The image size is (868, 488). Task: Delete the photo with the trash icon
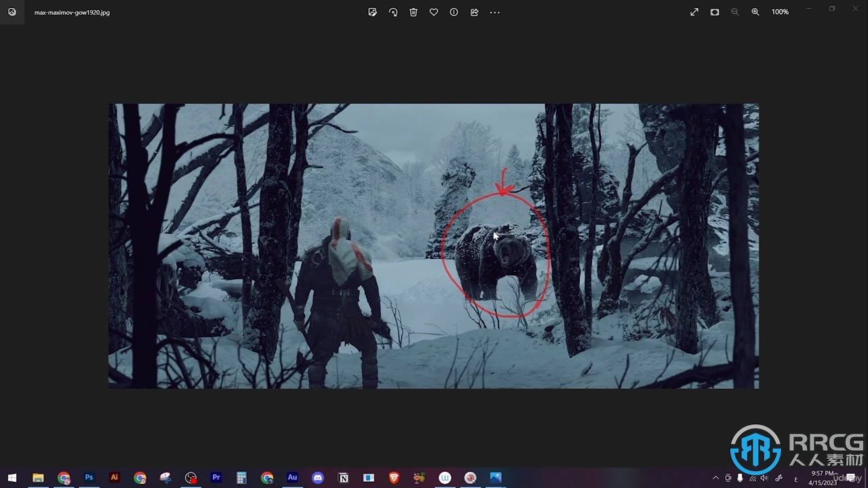[x=413, y=12]
